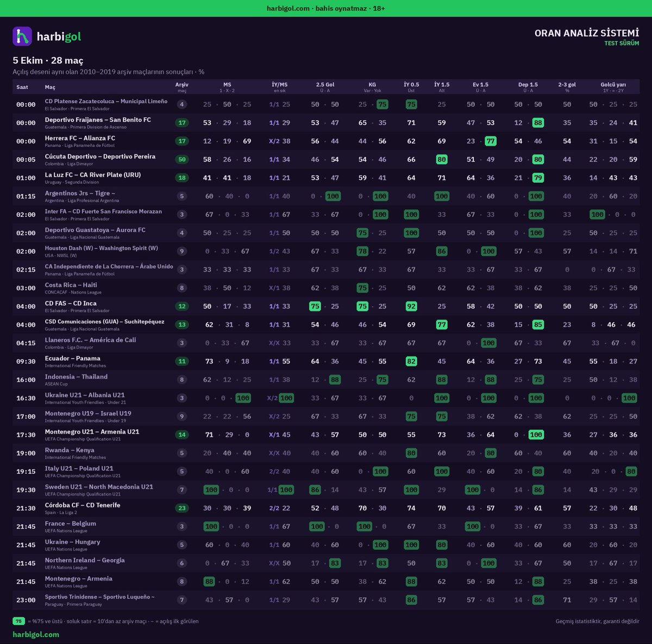Select the 'Golcü yarı' column header

[613, 86]
